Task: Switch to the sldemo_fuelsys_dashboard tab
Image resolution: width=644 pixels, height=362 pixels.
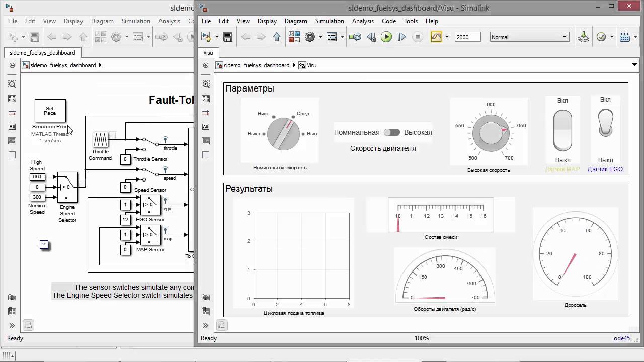Action: point(42,52)
